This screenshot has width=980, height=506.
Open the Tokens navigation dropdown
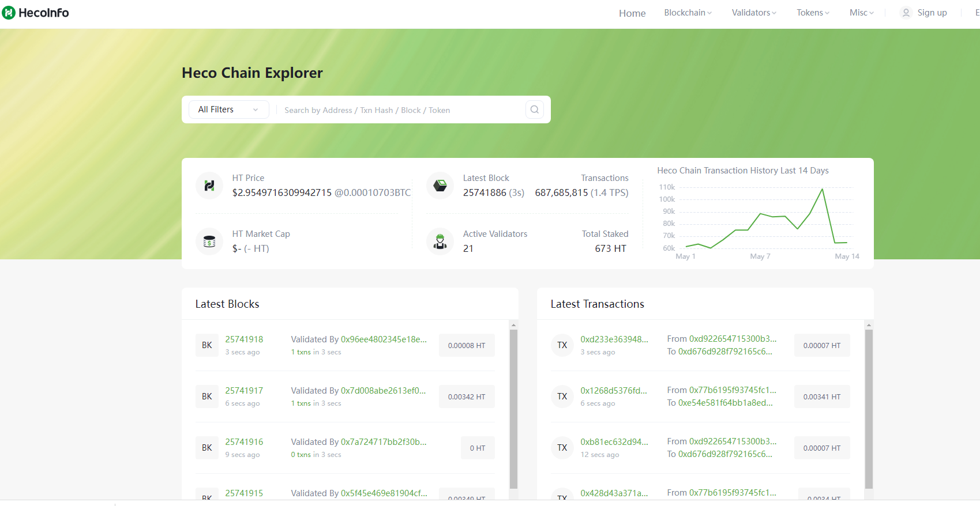(x=813, y=13)
